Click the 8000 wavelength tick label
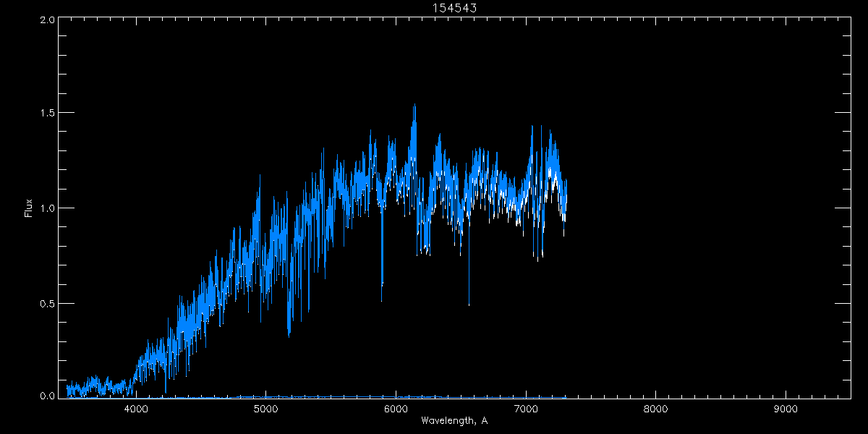The image size is (868, 434). point(656,409)
